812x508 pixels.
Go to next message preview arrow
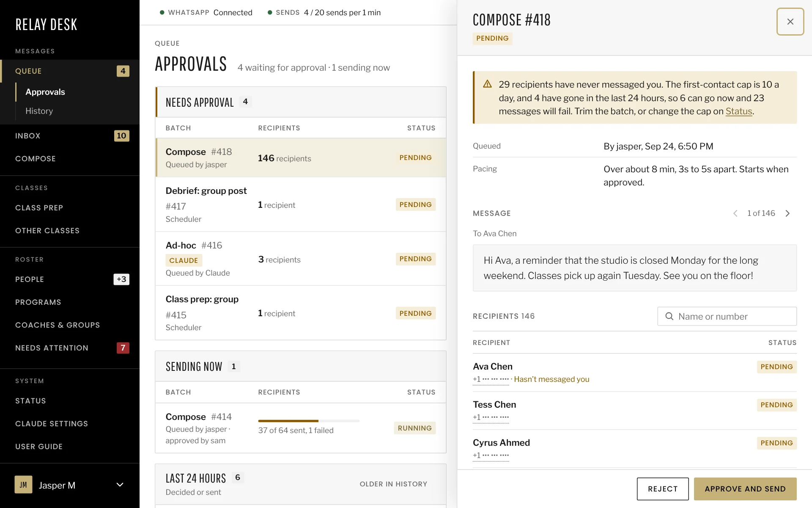(x=787, y=213)
